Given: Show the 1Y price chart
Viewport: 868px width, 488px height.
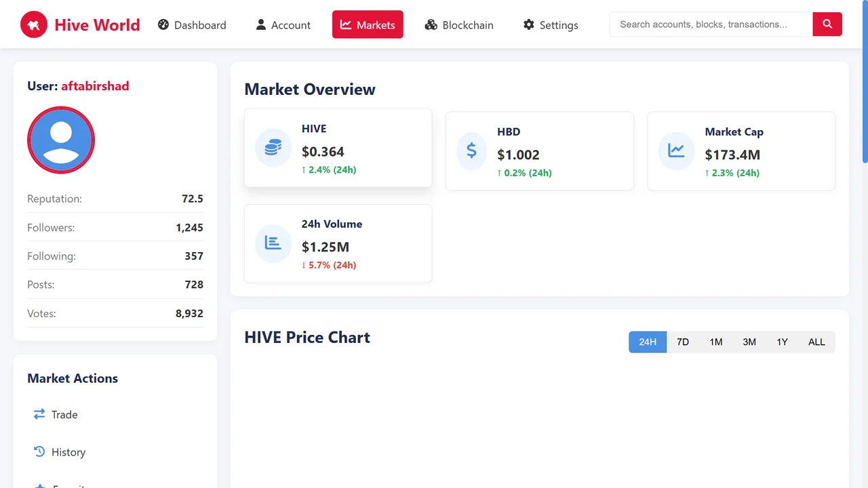Looking at the screenshot, I should (782, 342).
